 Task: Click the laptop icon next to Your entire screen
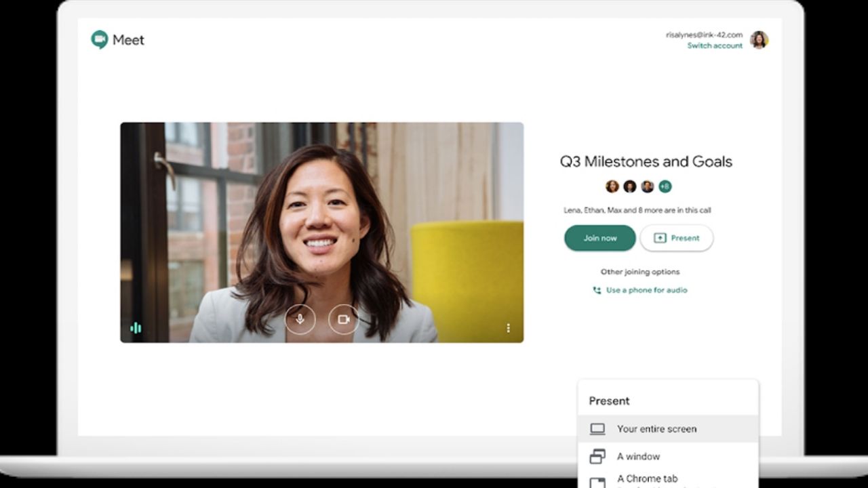click(597, 428)
